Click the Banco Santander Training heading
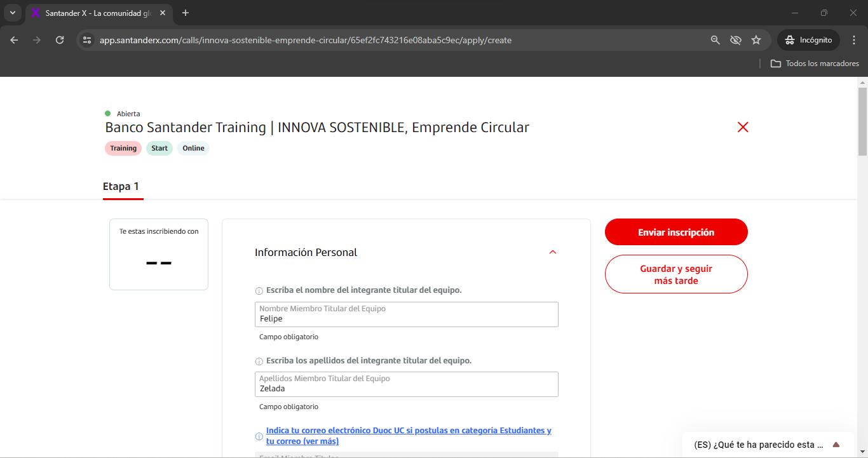This screenshot has height=458, width=868. pos(317,127)
